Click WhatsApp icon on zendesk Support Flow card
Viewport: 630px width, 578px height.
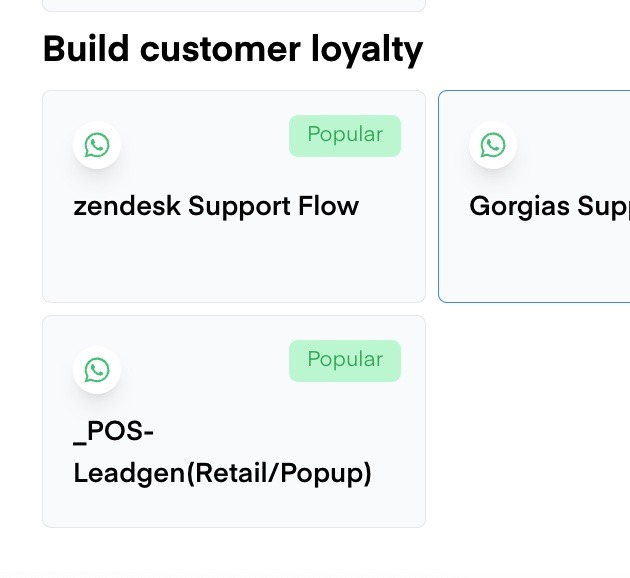coord(97,145)
